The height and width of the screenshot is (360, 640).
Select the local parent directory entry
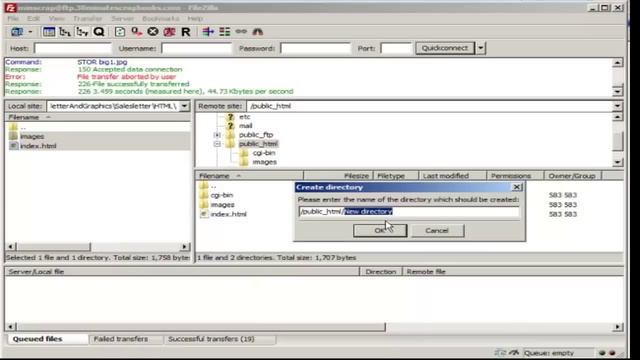pyautogui.click(x=23, y=127)
